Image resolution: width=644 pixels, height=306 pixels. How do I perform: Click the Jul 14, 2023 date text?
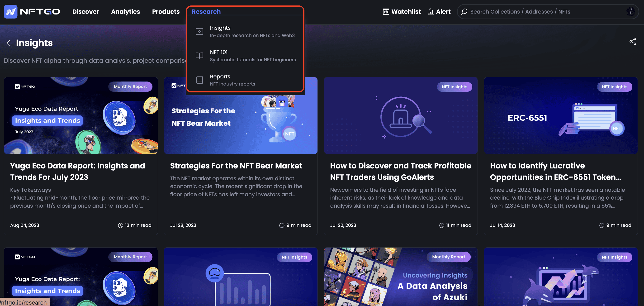[x=502, y=225]
